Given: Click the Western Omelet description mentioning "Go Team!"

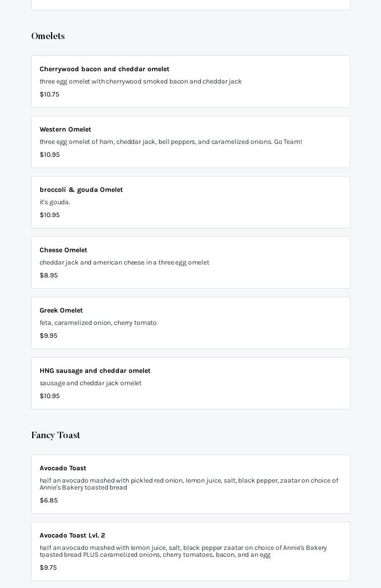Looking at the screenshot, I should tap(171, 142).
